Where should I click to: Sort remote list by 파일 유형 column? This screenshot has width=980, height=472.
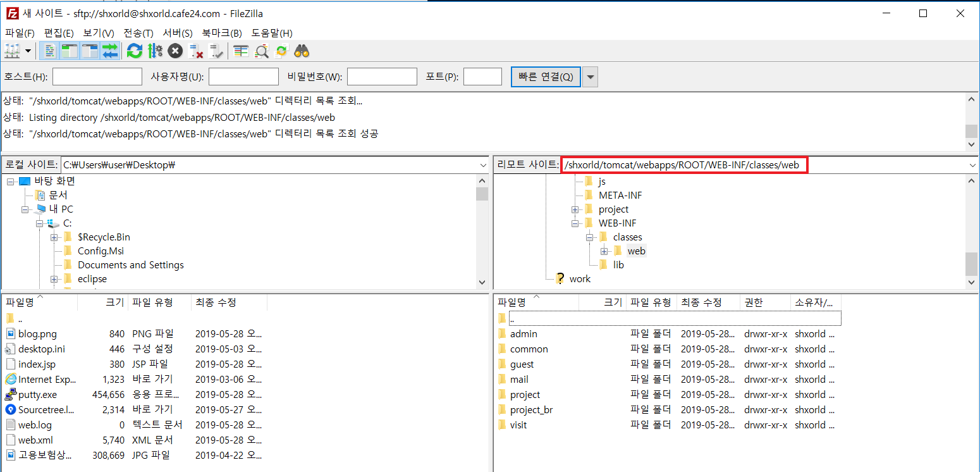click(x=651, y=302)
